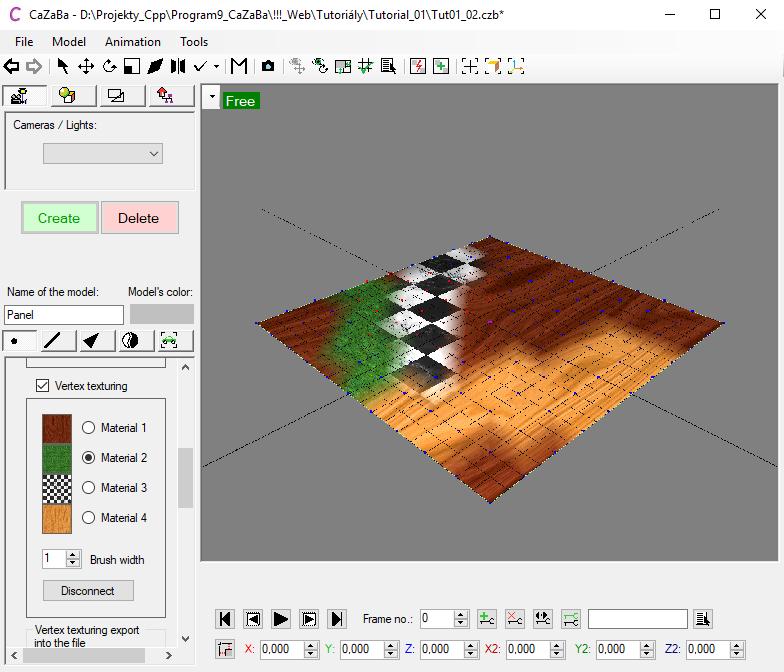Screen dimensions: 784x672
Task: Select the Material 4 radio button
Action: pyautogui.click(x=88, y=518)
